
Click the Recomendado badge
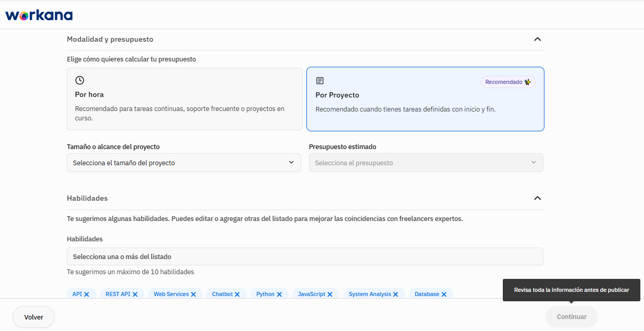508,82
